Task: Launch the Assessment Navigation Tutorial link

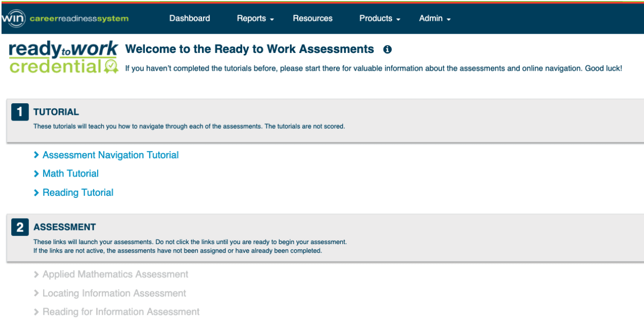Action: click(110, 155)
